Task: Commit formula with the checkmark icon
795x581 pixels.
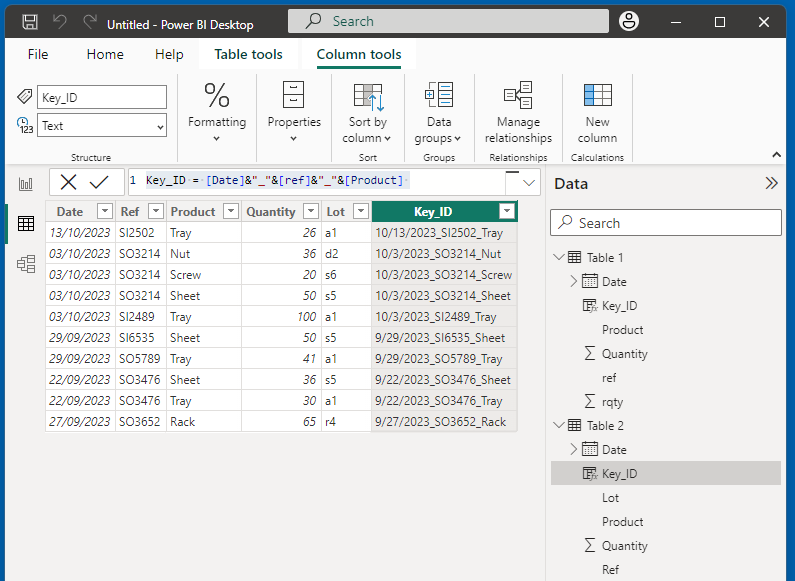Action: (x=99, y=182)
